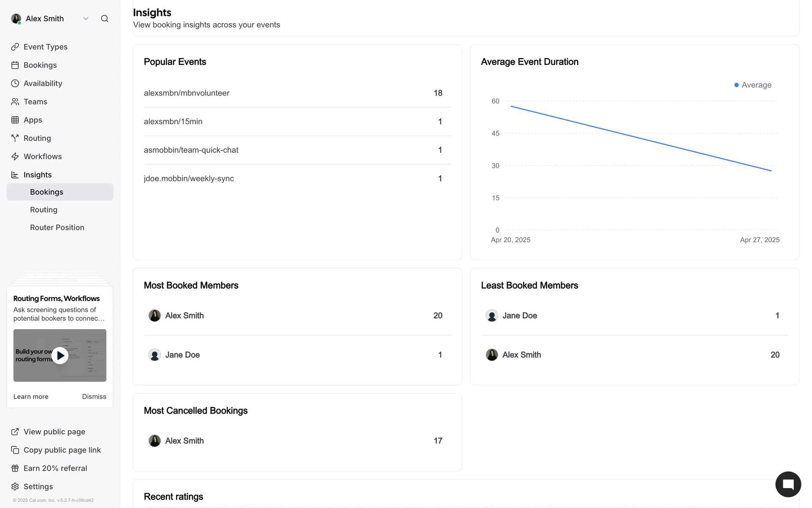Open the Apps grid icon
This screenshot has height=508, width=812.
point(15,120)
